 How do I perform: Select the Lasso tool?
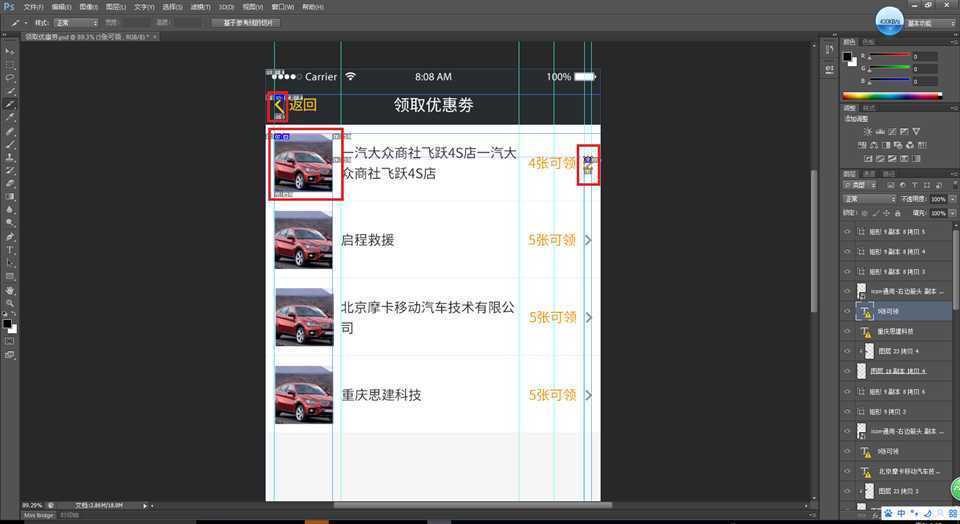click(x=10, y=78)
